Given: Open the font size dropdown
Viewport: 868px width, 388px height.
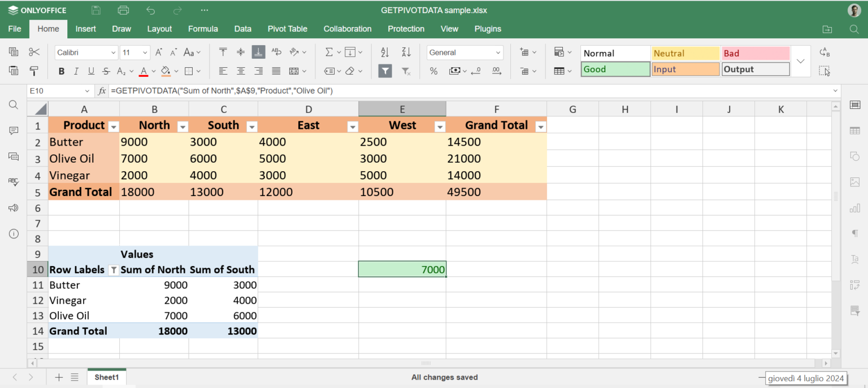Looking at the screenshot, I should click(134, 52).
